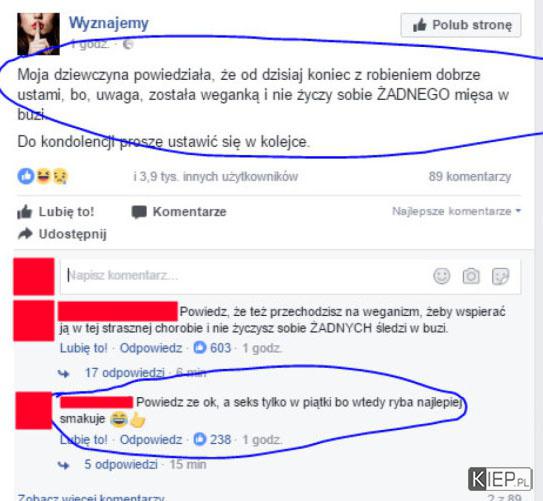Viewport: 543px width, 501px height.
Task: Open the Wyznajemy page profile picture
Action: 38,34
